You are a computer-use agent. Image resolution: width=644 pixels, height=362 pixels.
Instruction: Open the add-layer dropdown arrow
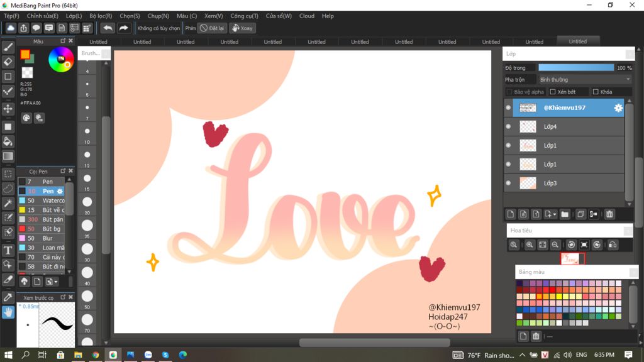555,215
